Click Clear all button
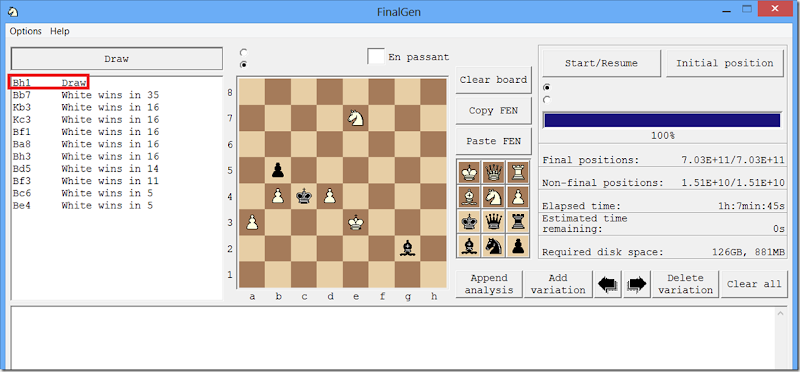The width and height of the screenshot is (800, 372). (x=754, y=284)
